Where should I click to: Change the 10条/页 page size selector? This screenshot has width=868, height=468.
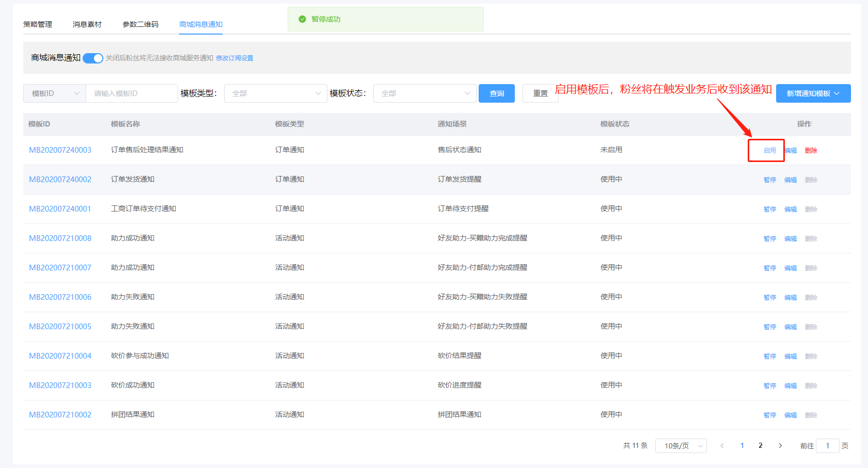tap(681, 446)
